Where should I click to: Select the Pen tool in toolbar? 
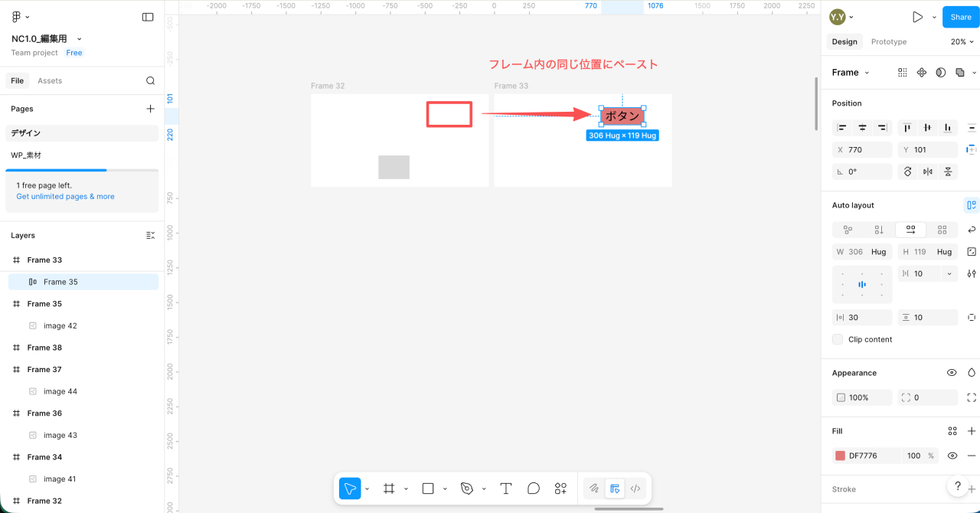(x=466, y=488)
